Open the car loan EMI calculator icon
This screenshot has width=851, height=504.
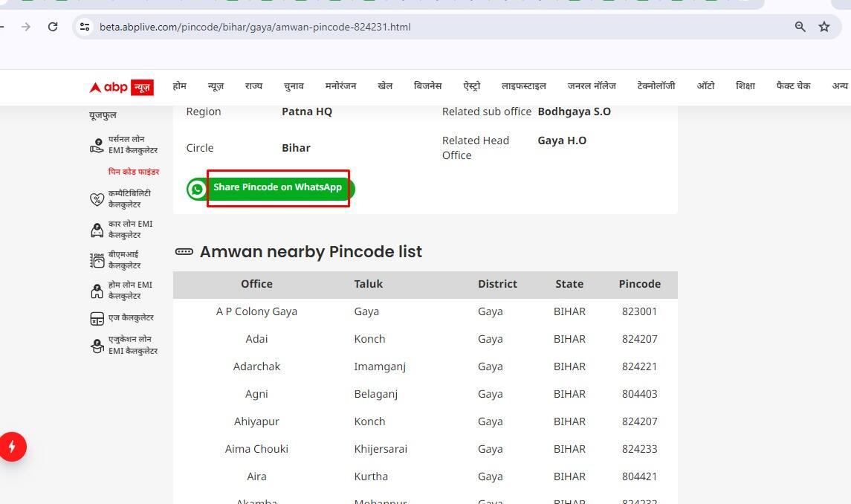(97, 230)
